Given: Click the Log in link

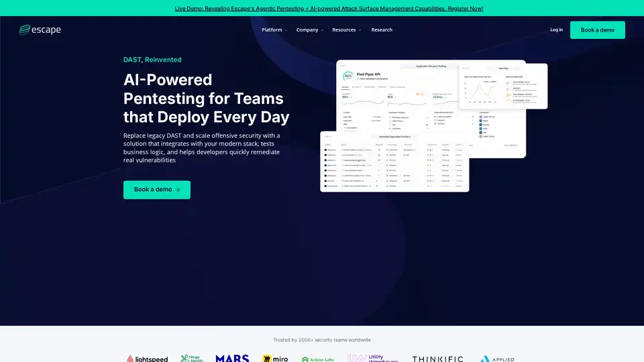Looking at the screenshot, I should pyautogui.click(x=556, y=30).
